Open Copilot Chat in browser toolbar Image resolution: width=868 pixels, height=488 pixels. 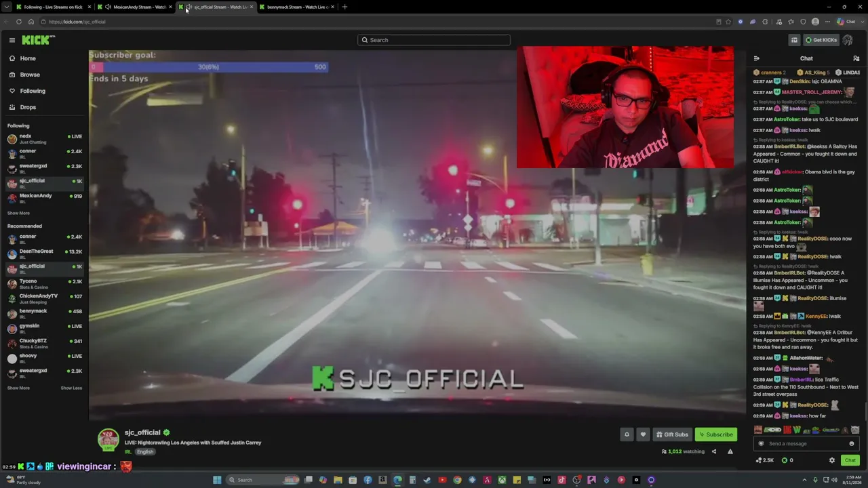846,22
